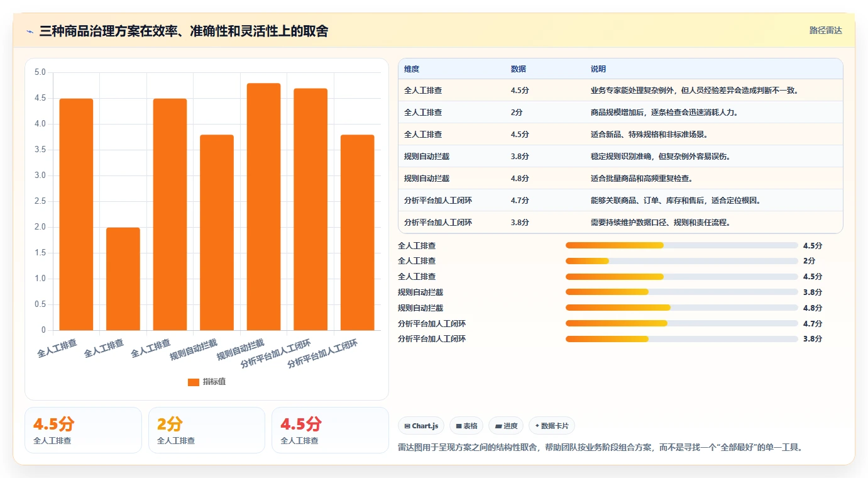
Task: Select the chart bar with value 2.0
Action: pos(123,279)
